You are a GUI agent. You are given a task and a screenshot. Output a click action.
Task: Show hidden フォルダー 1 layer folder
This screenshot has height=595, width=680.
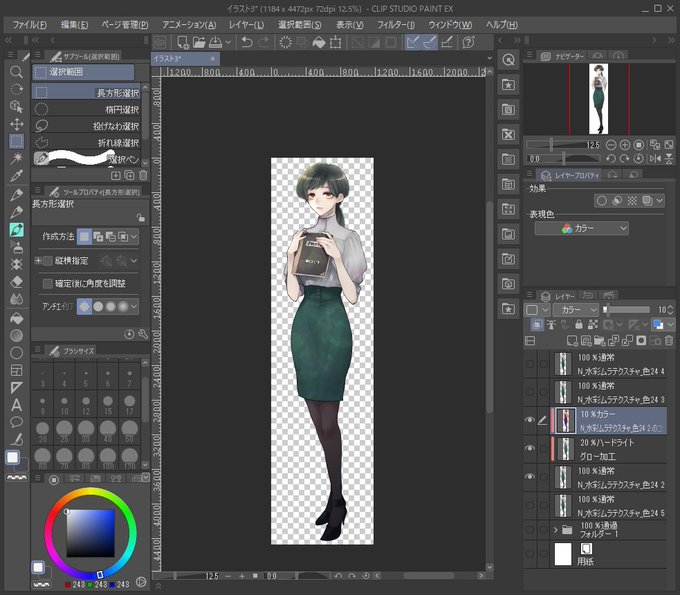(x=530, y=530)
